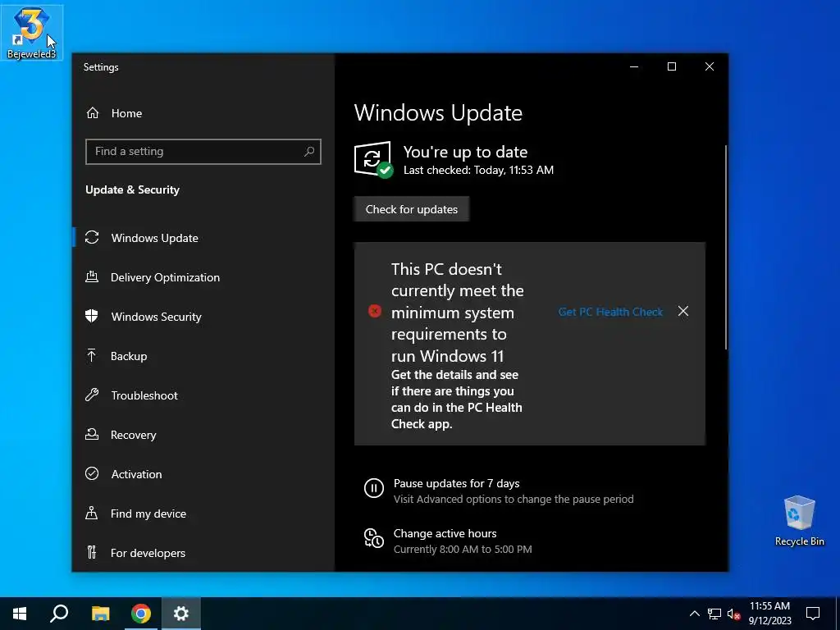Click the Windows Update sync icon in sidebar
The height and width of the screenshot is (630, 840).
(92, 237)
